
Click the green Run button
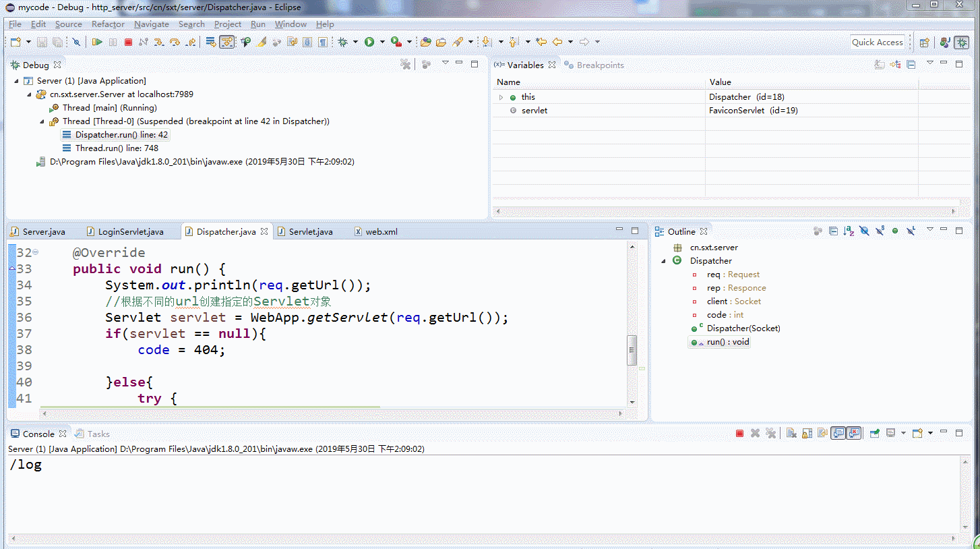point(369,42)
